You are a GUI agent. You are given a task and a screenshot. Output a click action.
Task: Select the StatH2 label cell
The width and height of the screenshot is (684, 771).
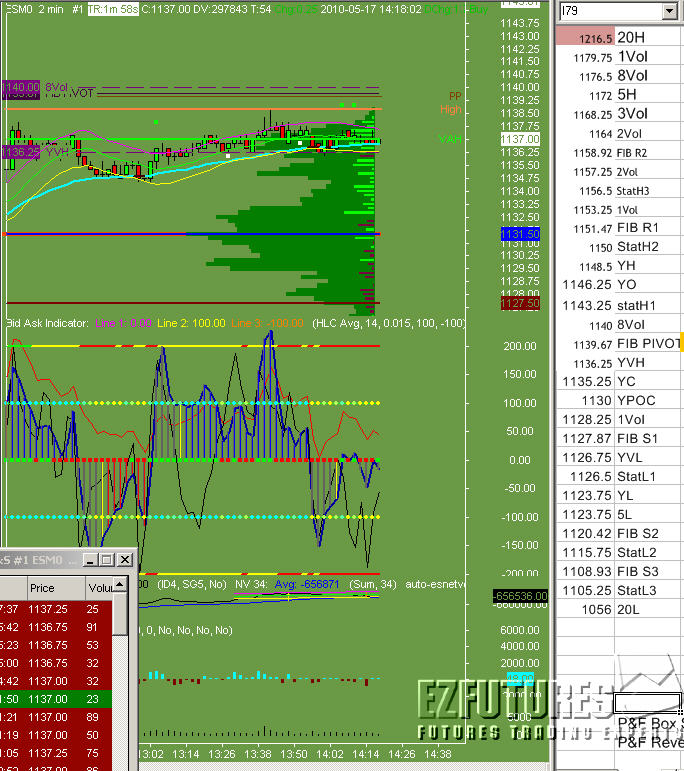pyautogui.click(x=648, y=247)
